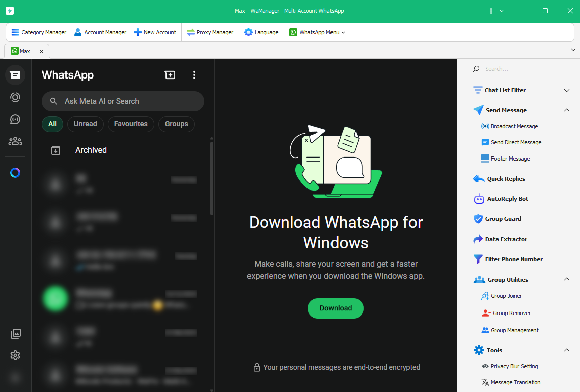Select the Unread chat filter
The width and height of the screenshot is (580, 392).
85,124
